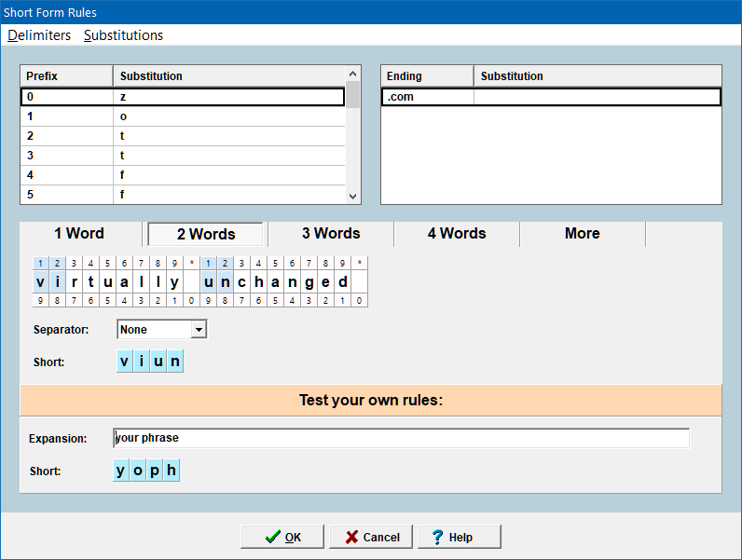This screenshot has height=560, width=742.
Task: Open the Delimiters menu
Action: coord(39,35)
